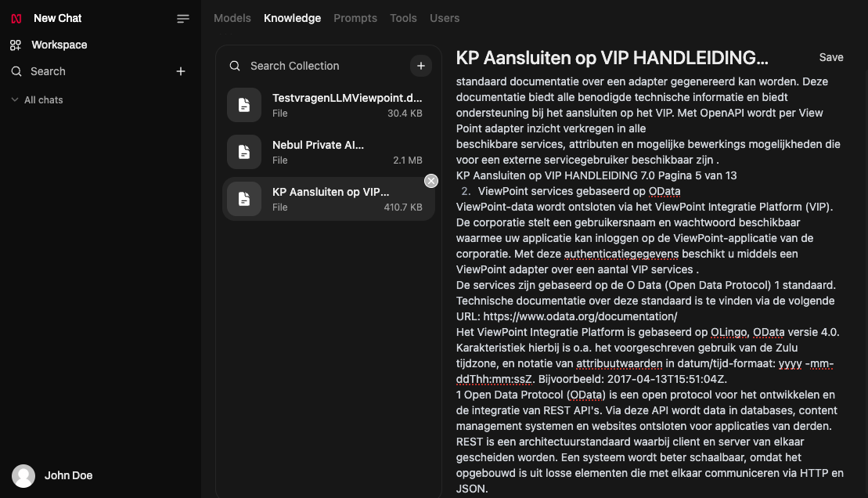Image resolution: width=868 pixels, height=498 pixels.
Task: Click the underlined word authenticatiegegevens
Action: pyautogui.click(x=621, y=254)
